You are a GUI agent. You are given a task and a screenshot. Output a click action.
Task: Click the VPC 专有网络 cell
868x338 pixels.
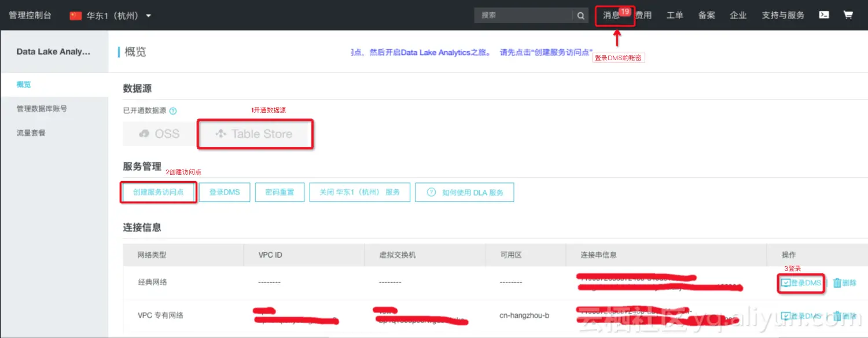(x=160, y=316)
